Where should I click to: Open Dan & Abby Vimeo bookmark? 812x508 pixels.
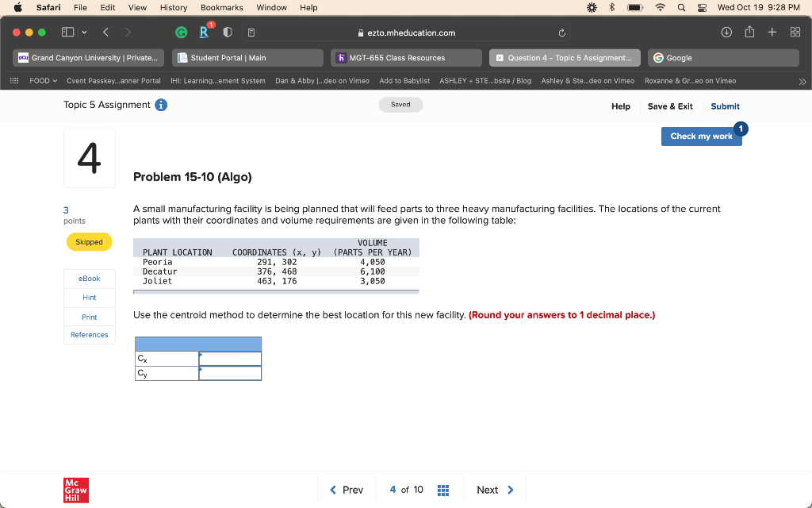(x=322, y=81)
